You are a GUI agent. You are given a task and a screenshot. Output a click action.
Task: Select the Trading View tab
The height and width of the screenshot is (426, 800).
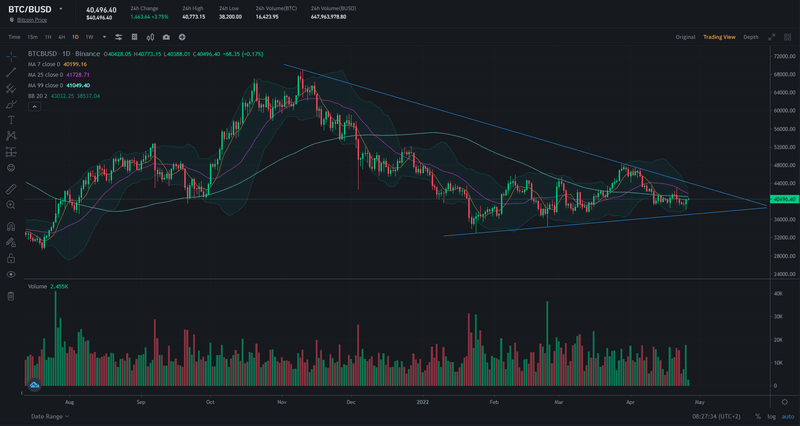click(719, 37)
